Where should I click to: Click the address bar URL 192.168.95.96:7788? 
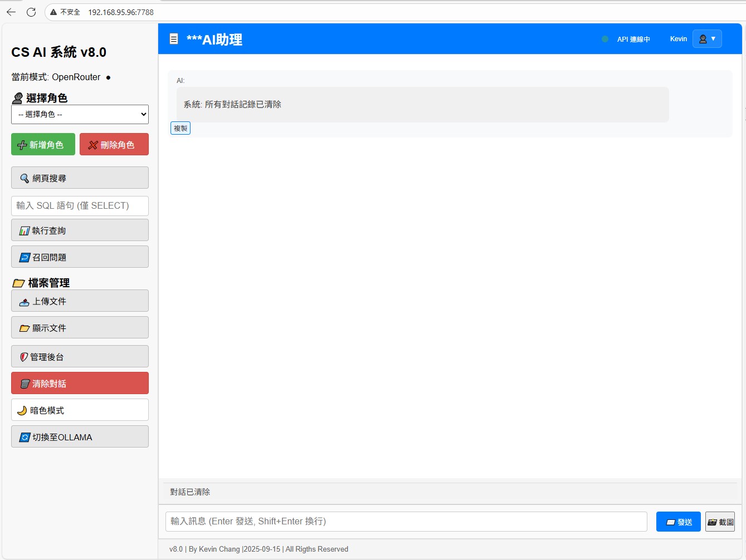[x=121, y=12]
